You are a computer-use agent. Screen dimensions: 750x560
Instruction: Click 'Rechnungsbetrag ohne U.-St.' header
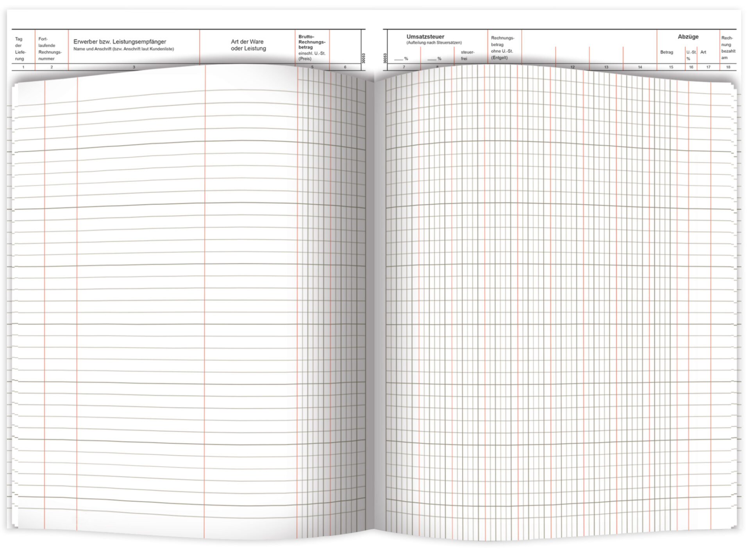[502, 48]
